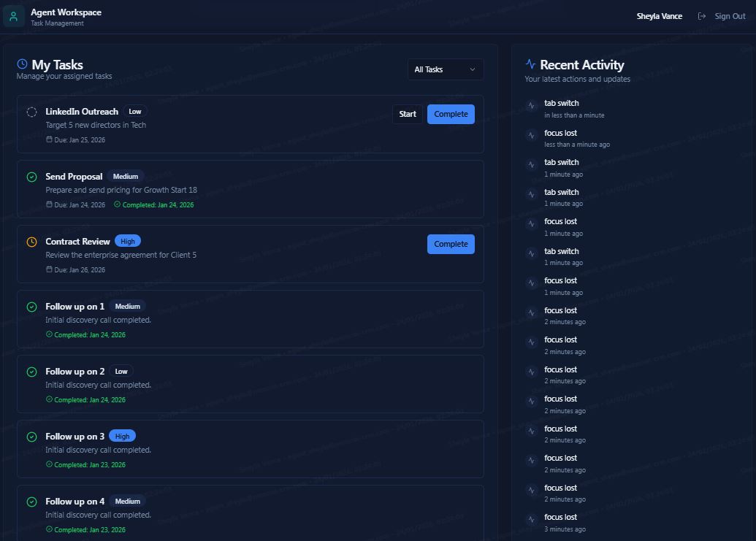Click the spinner status icon on LinkedIn Outreach
Image resolution: width=756 pixels, height=541 pixels.
[x=31, y=112]
